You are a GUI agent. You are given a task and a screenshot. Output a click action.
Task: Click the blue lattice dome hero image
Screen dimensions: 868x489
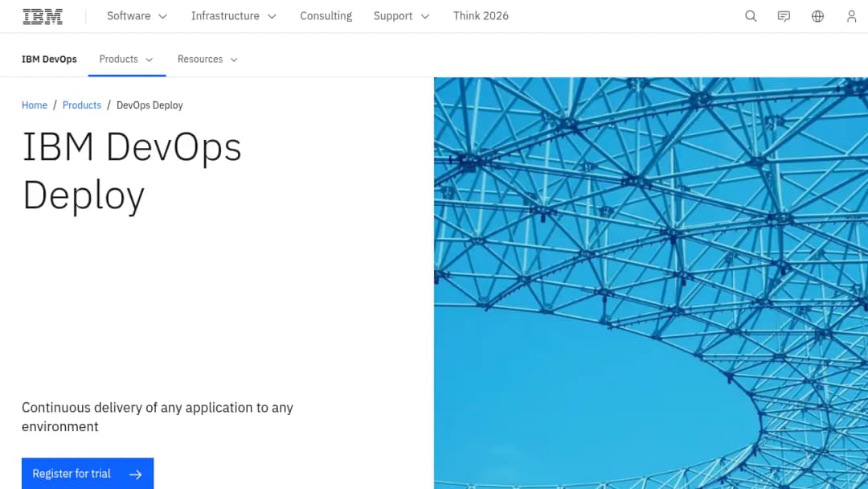(651, 283)
